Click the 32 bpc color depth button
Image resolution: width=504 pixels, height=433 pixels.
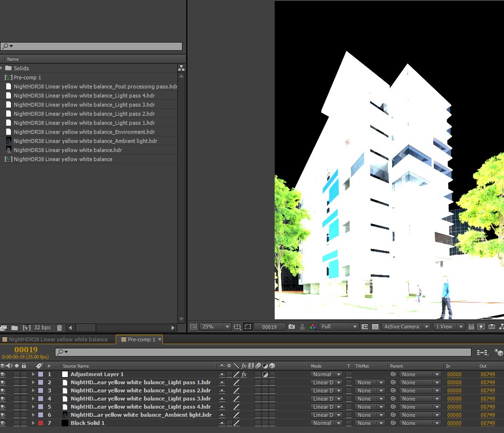pyautogui.click(x=43, y=327)
